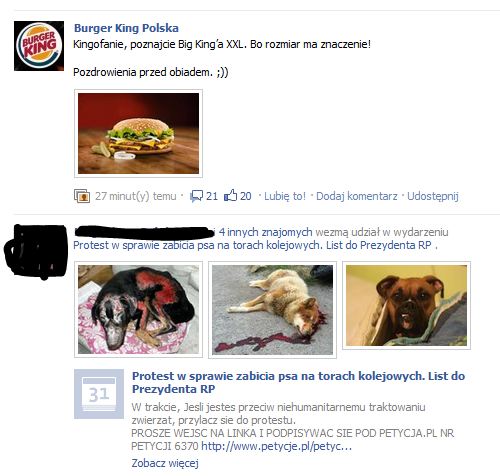
Task: Open bold event title Protest w sprawie
Action: tap(298, 382)
